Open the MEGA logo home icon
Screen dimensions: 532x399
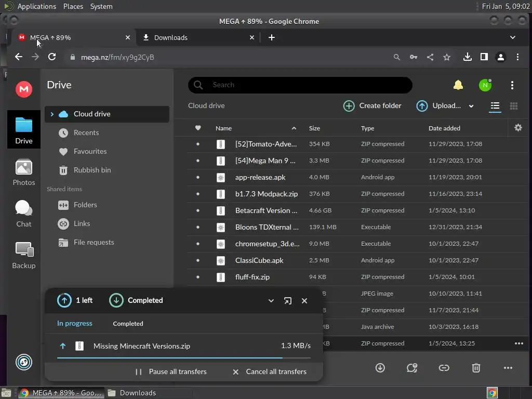(24, 89)
